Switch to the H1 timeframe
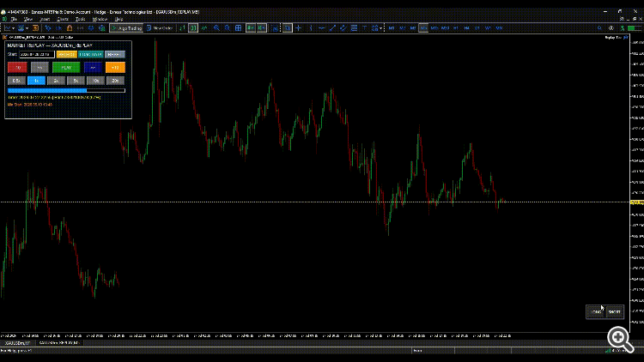644x362 pixels. [456, 28]
